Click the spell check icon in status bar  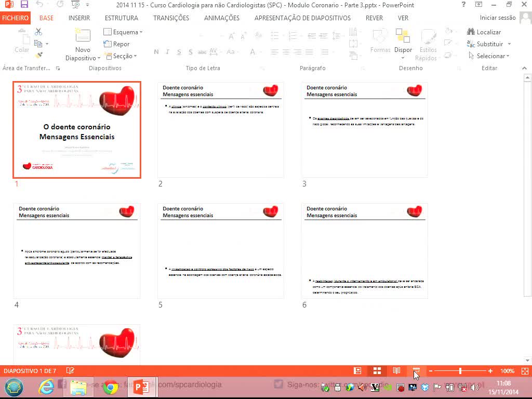70,370
